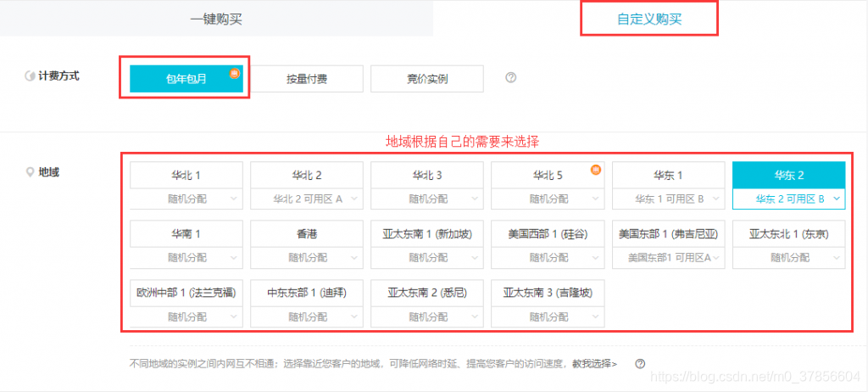Choose region 中东东部 1 (迪拜)
868x392 pixels.
coord(307,293)
